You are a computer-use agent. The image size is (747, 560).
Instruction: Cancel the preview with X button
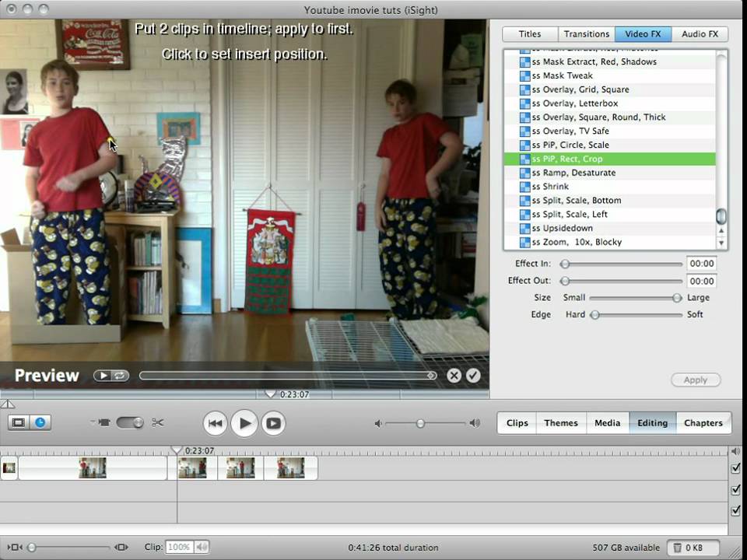(x=454, y=376)
